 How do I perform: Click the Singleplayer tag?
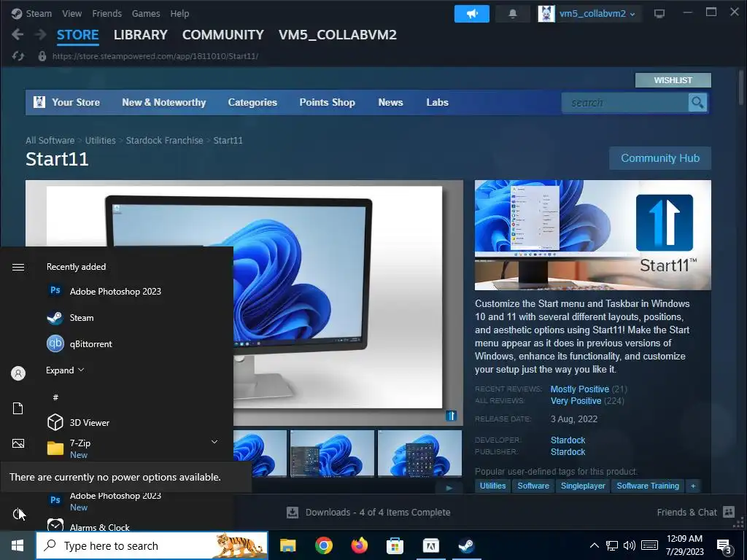click(x=583, y=486)
